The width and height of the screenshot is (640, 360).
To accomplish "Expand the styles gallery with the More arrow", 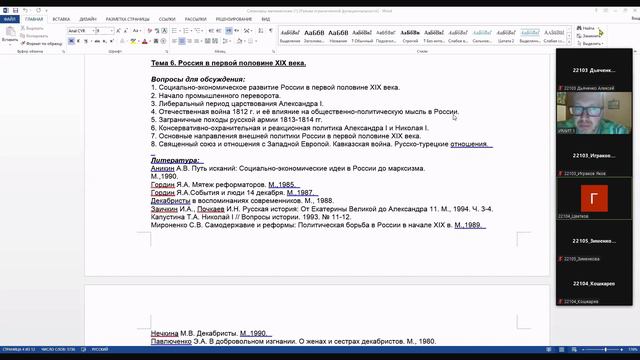I will 569,42.
